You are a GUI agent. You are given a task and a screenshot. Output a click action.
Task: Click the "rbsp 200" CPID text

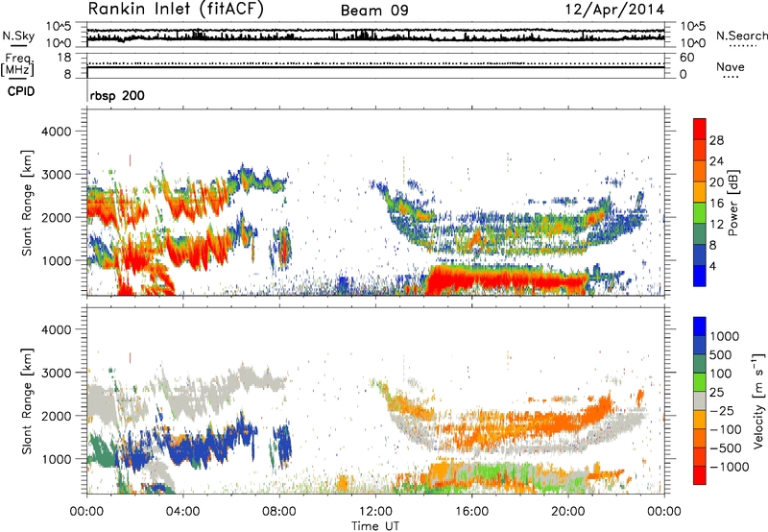tap(117, 95)
